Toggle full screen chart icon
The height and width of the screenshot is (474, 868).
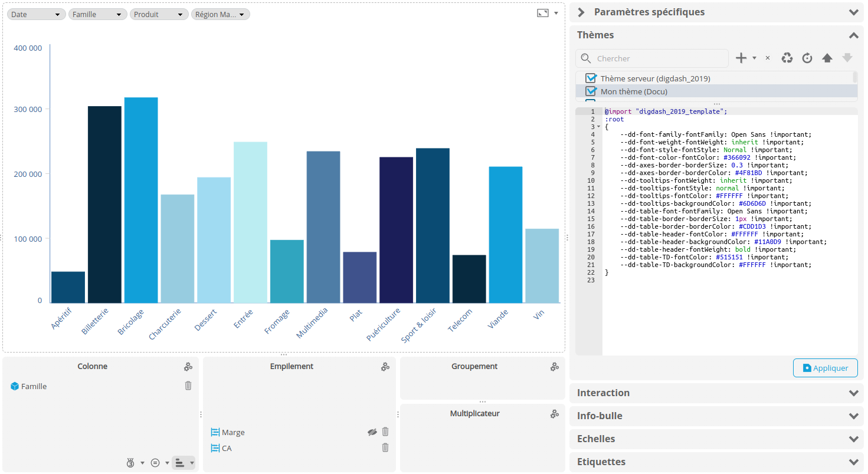point(543,13)
